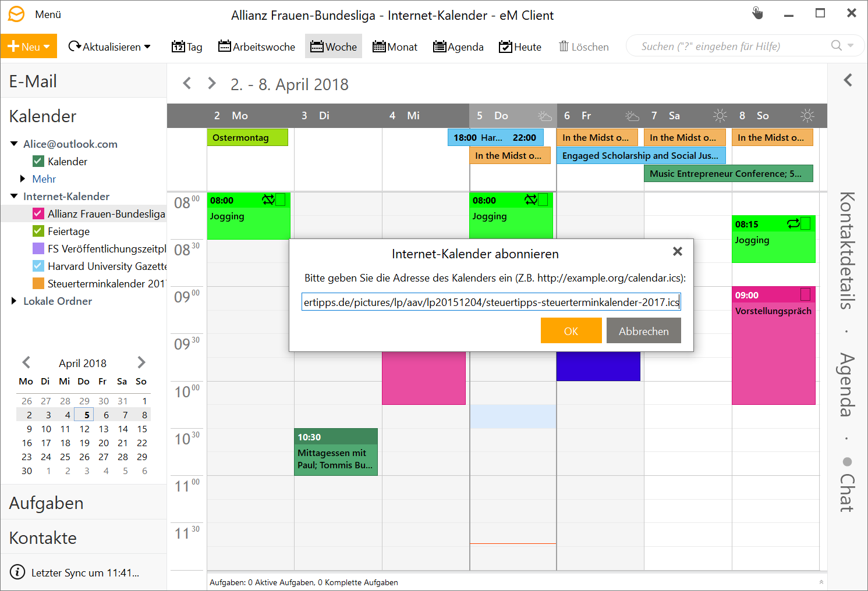The width and height of the screenshot is (868, 591).
Task: Select 12 in the mini calendar
Action: [84, 429]
